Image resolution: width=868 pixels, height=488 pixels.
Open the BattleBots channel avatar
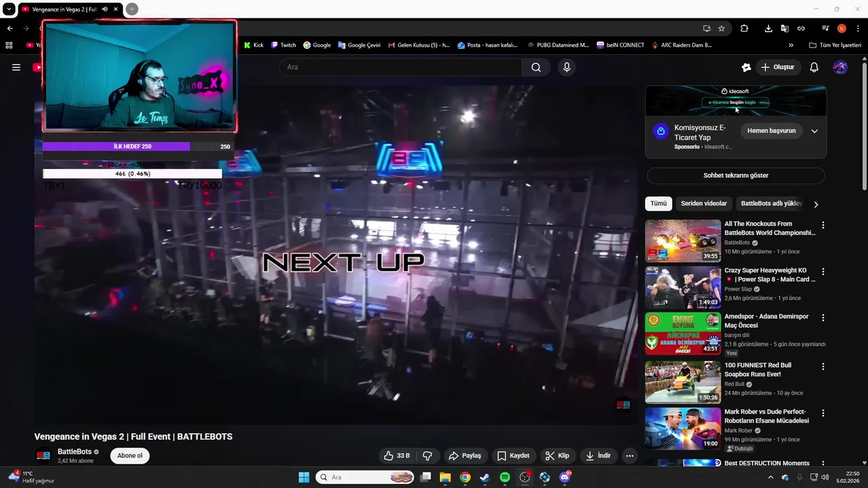[x=43, y=455]
